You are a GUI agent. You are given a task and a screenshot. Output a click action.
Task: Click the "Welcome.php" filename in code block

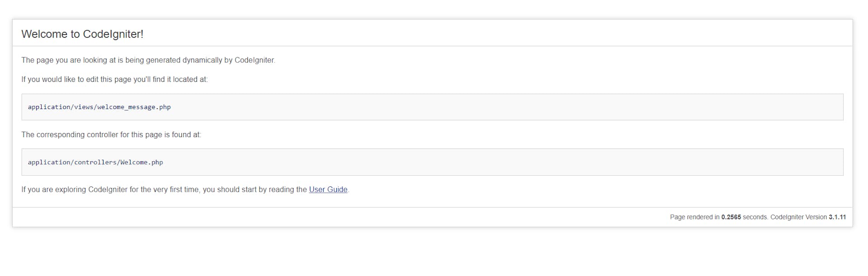pos(142,162)
